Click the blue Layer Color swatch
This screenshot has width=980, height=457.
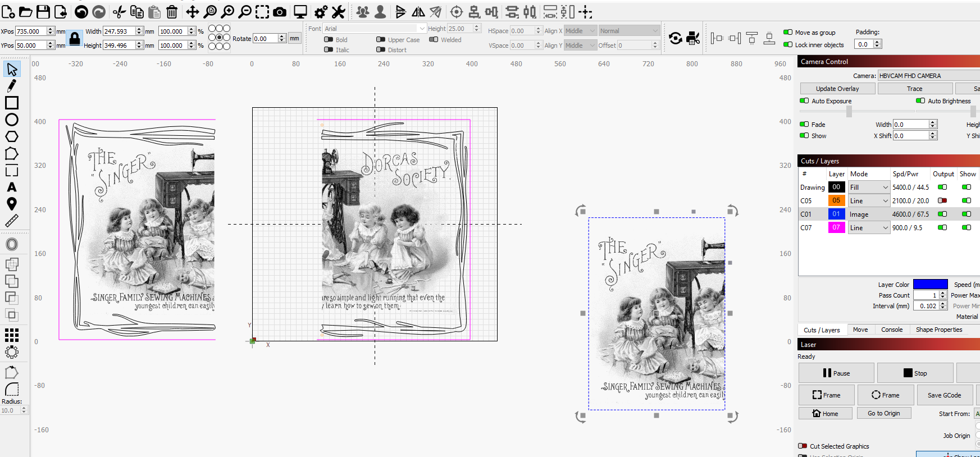click(930, 284)
